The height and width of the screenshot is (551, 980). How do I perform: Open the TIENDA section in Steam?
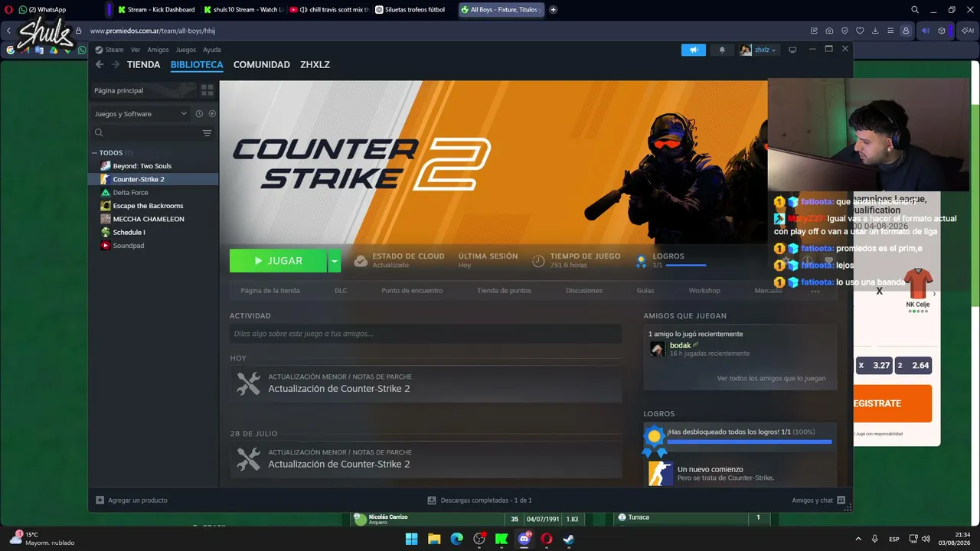(x=143, y=65)
